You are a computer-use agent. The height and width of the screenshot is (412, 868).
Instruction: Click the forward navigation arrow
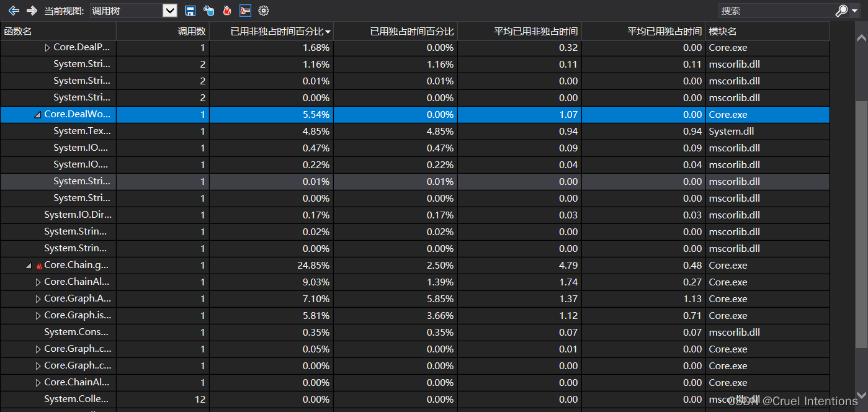[x=32, y=11]
